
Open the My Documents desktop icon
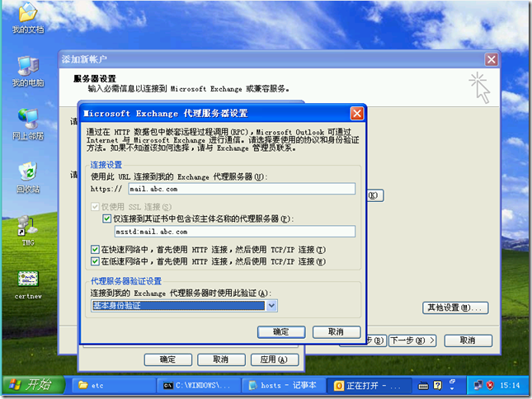(x=28, y=18)
